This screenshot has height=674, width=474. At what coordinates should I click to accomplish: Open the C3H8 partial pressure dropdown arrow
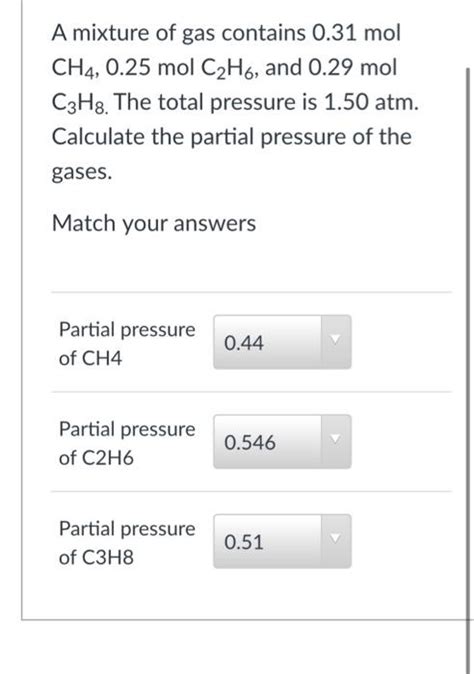[336, 541]
